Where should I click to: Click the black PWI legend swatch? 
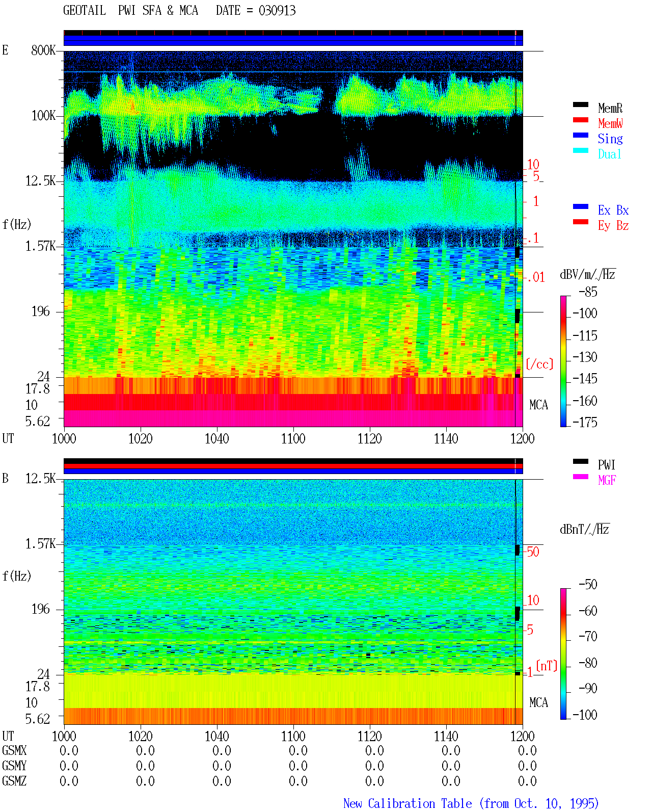tap(581, 461)
